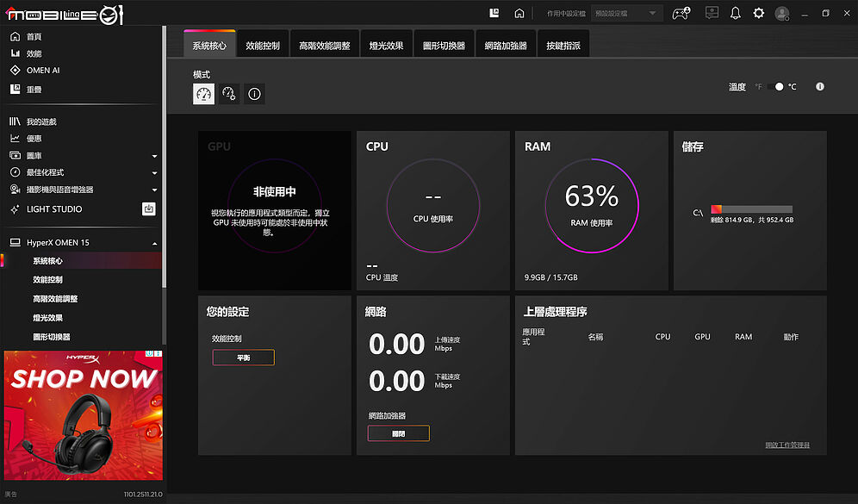
Task: Expand the 圖庫 arrow
Action: click(x=154, y=156)
